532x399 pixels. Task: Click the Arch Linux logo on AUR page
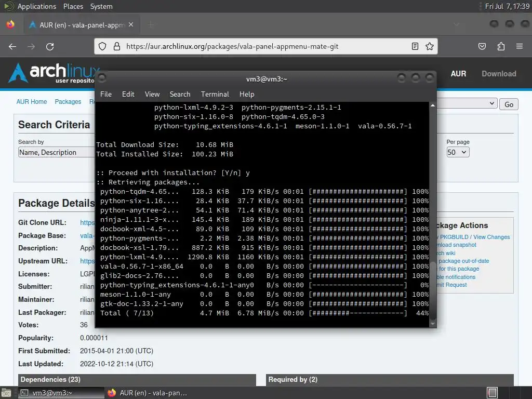[x=54, y=73]
